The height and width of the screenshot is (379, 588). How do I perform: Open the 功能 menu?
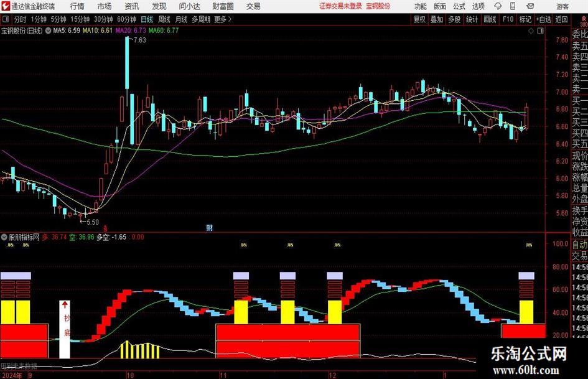point(421,6)
